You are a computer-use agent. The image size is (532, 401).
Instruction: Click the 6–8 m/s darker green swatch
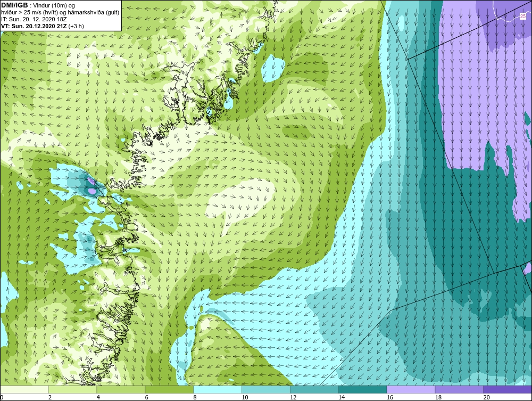click(169, 389)
